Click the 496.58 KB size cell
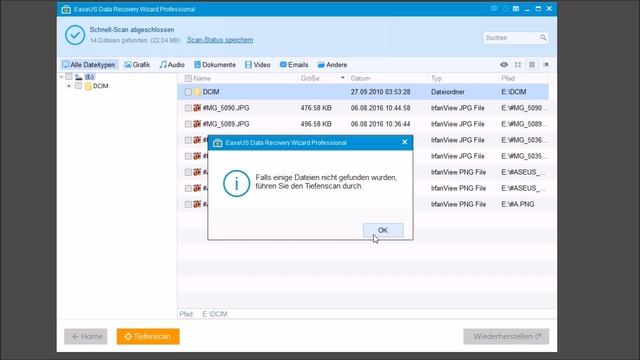Viewport: 640px width, 360px height. (316, 124)
